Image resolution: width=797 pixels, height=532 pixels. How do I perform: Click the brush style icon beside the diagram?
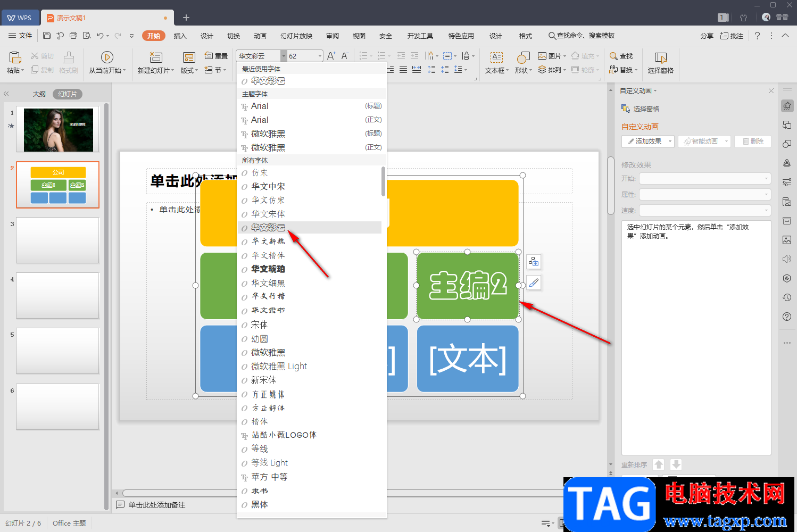click(x=534, y=283)
